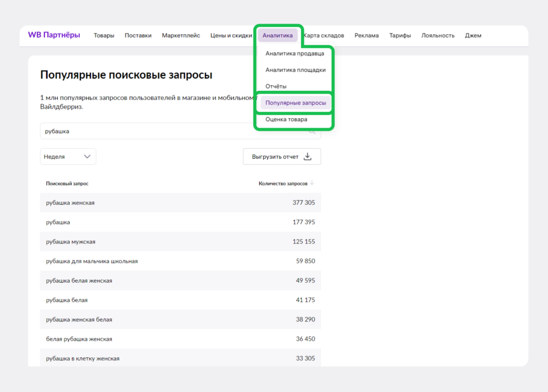548x392 pixels.
Task: Click the value 49 595
Action: pyautogui.click(x=306, y=281)
